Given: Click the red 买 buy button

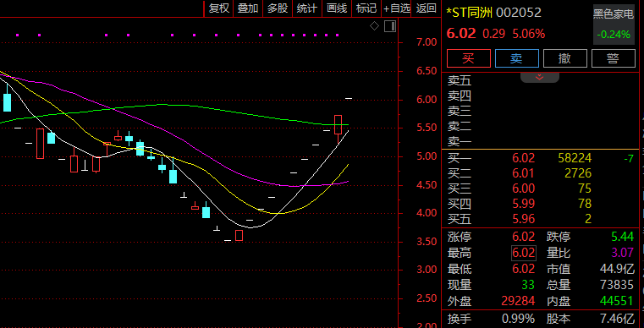Looking at the screenshot, I should pos(469,58).
